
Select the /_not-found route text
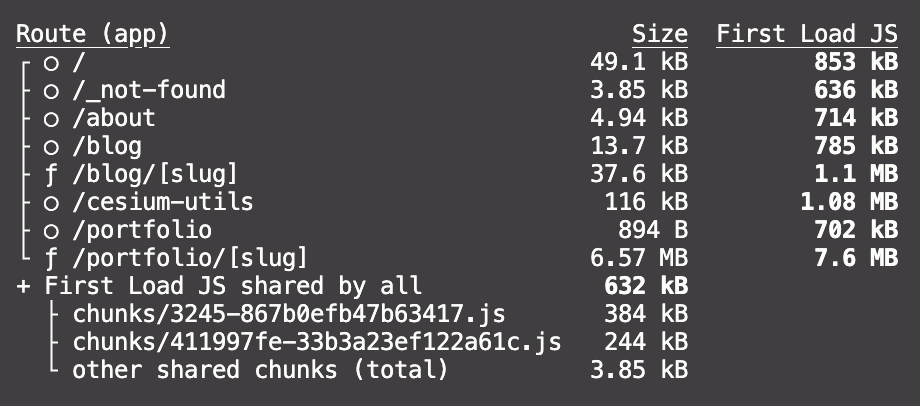(149, 90)
